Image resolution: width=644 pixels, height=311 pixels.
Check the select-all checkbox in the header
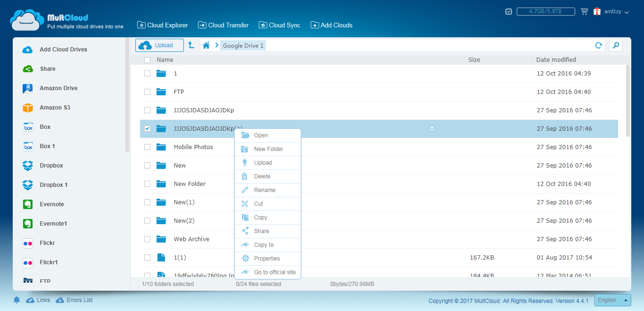[x=148, y=60]
